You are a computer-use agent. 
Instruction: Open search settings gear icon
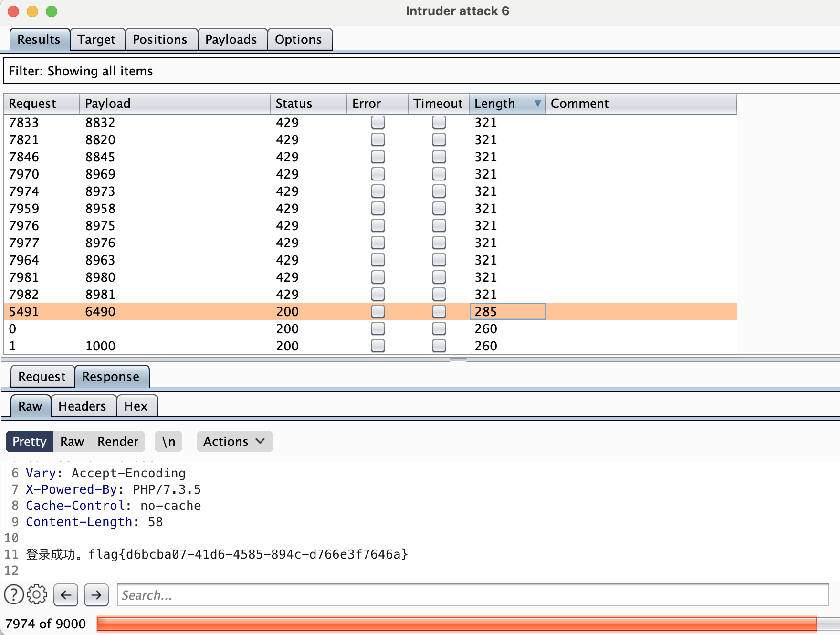[x=37, y=595]
